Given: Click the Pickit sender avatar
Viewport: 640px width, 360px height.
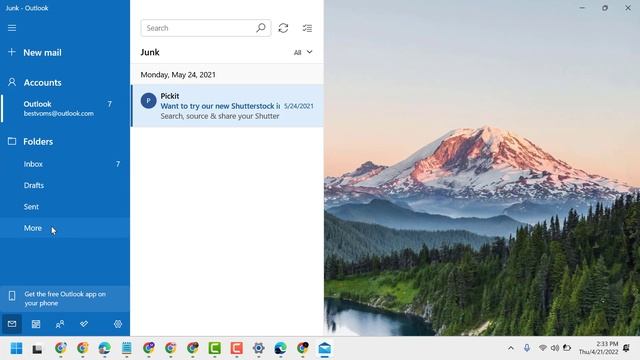Looking at the screenshot, I should (x=149, y=100).
